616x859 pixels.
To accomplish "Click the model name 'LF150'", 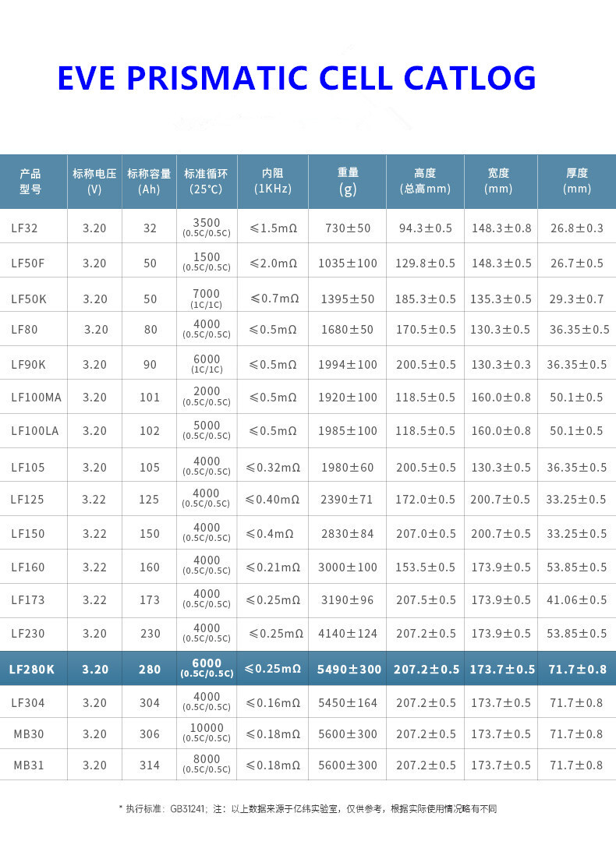I will tap(28, 534).
